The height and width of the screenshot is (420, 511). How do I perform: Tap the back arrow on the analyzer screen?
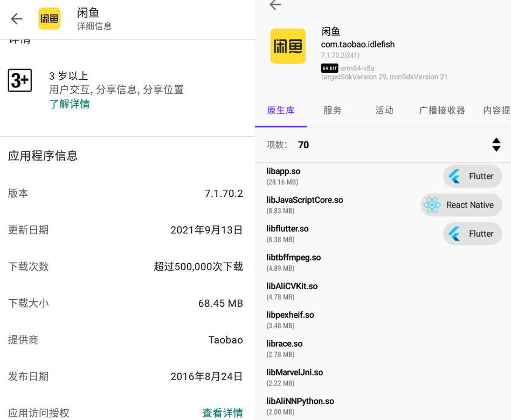click(275, 5)
